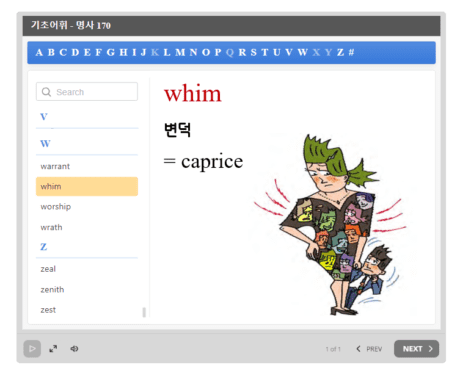Click the Search input field
The height and width of the screenshot is (376, 460).
(x=87, y=92)
